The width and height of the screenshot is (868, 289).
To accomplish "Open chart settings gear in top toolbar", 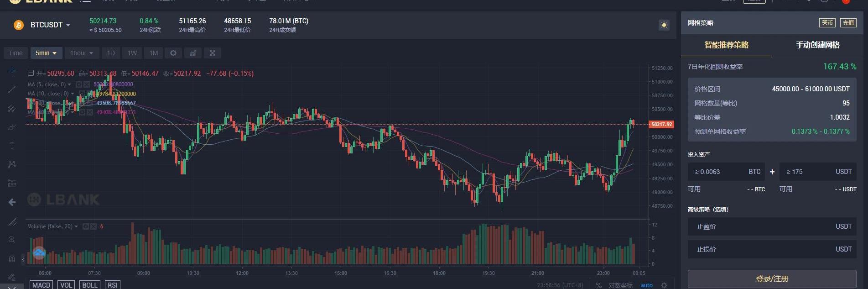I will coord(173,53).
